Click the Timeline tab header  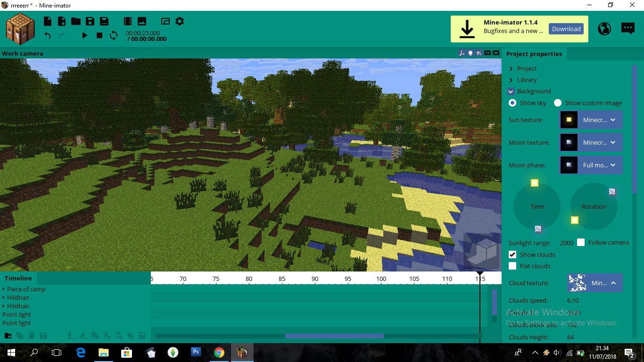pyautogui.click(x=17, y=278)
